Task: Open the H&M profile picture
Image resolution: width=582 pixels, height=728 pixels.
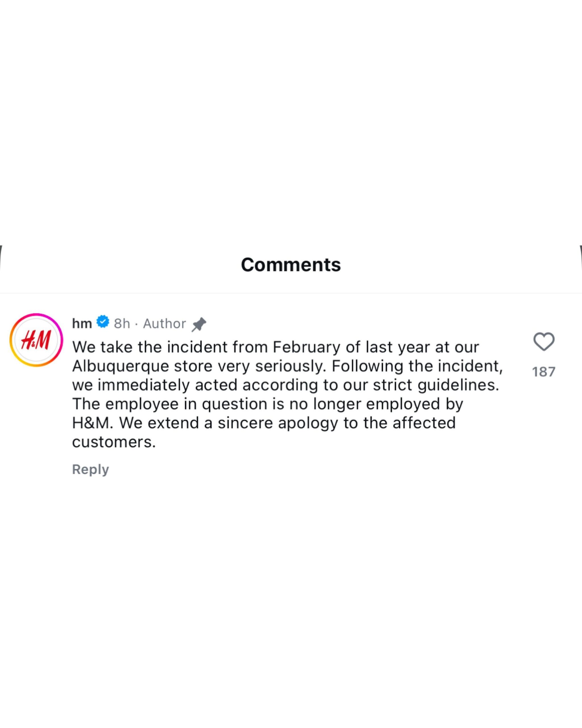Action: [36, 340]
